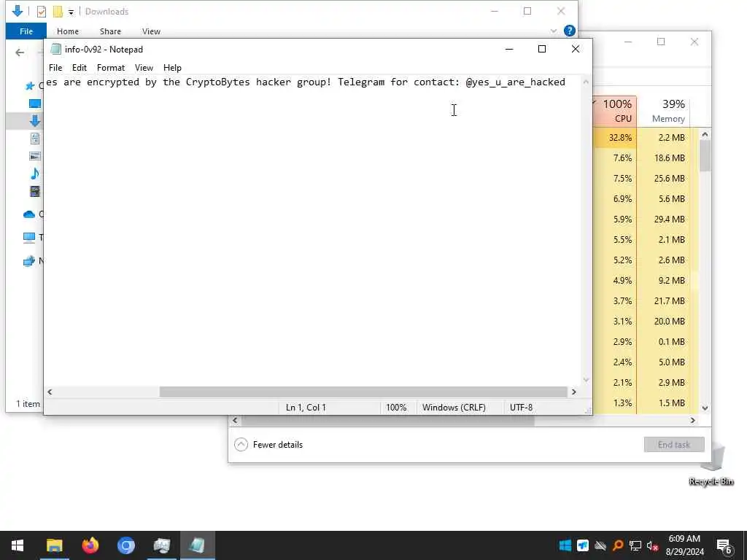747x560 pixels.
Task: Select Music note icon in Explorer sidebar
Action: [35, 174]
